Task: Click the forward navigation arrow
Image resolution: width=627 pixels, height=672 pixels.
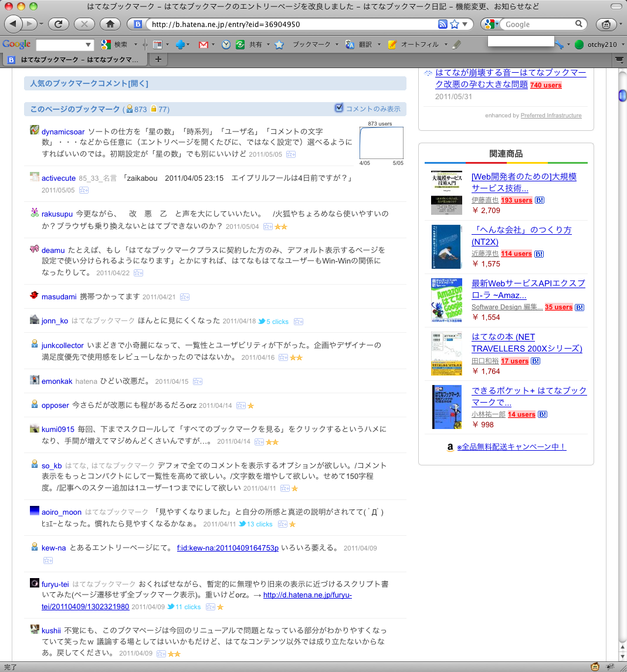Action: coord(29,24)
